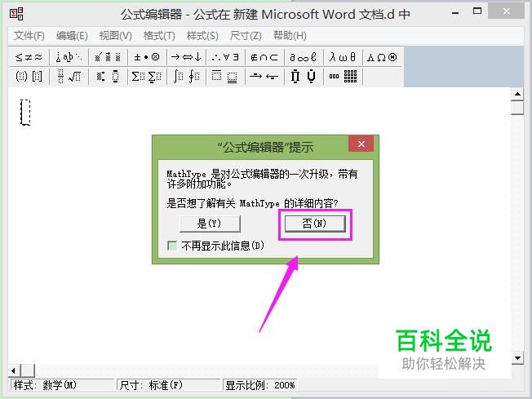Click the vertical scrollbar up arrow

[x=517, y=94]
